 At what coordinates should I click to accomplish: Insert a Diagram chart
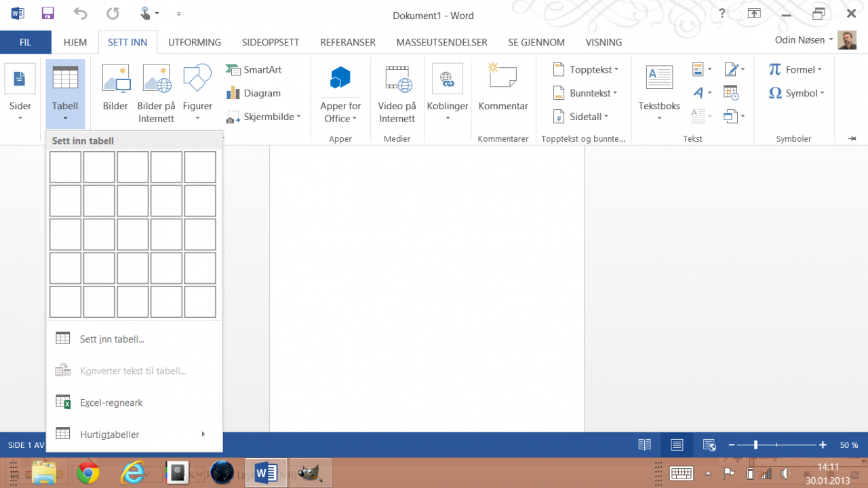click(254, 93)
